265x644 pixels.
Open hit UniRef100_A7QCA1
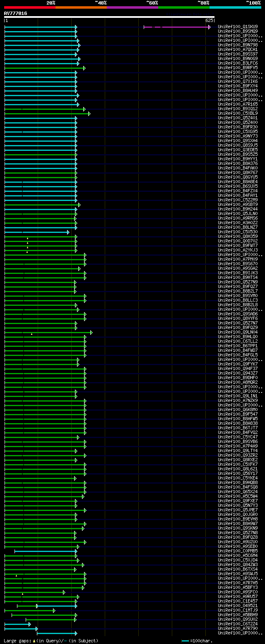tap(238, 49)
